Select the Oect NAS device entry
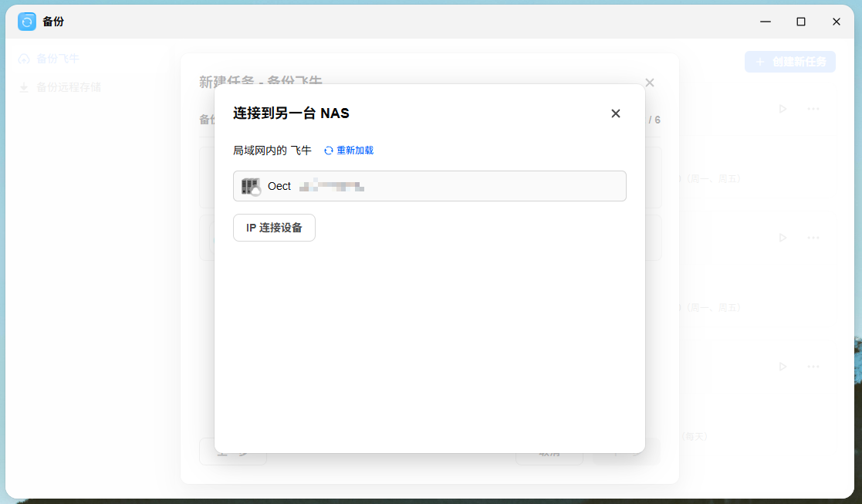The height and width of the screenshot is (504, 862). pos(429,186)
